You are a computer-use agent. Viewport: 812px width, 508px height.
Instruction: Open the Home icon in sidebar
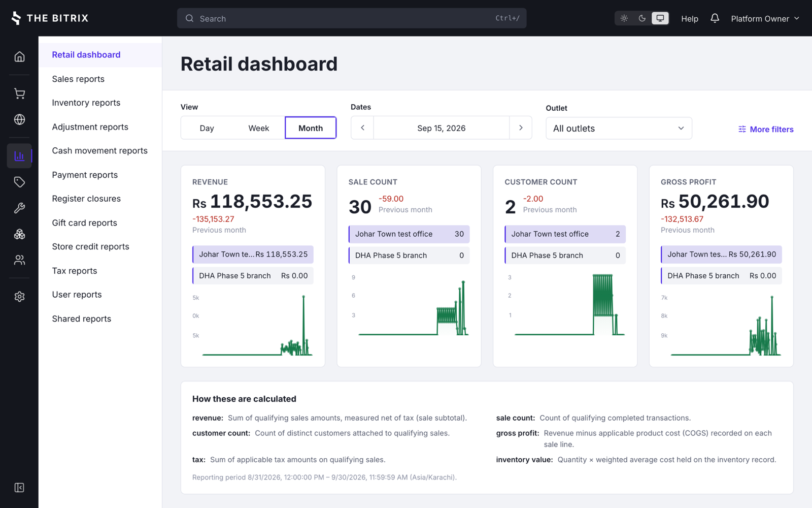tap(19, 56)
